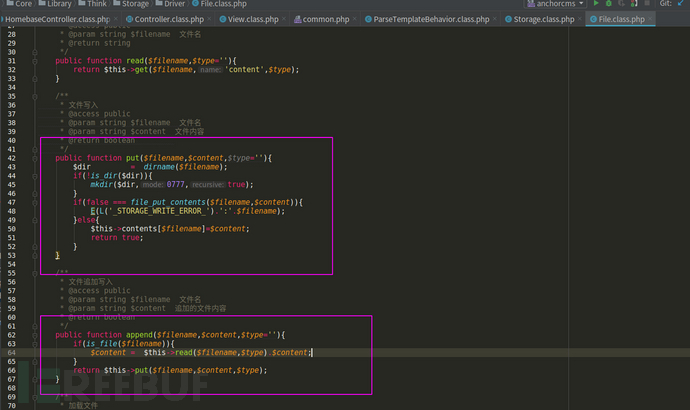Click the gray stop process icon
Screen dimensions: 690x410
(647, 3)
